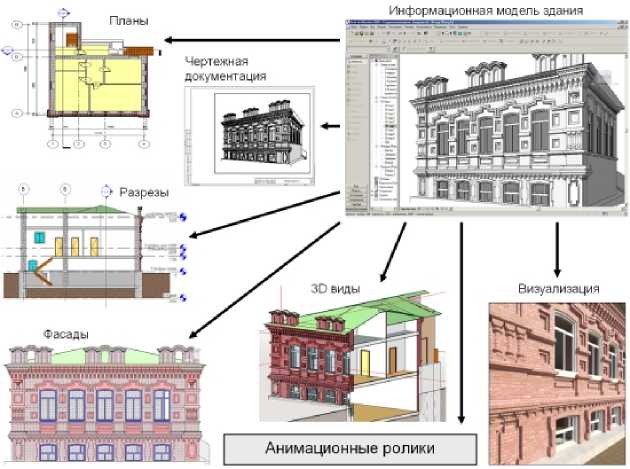Image resolution: width=630 pixels, height=469 pixels.
Task: Open the floor plan thumbnail under "Планы"
Action: (82, 80)
